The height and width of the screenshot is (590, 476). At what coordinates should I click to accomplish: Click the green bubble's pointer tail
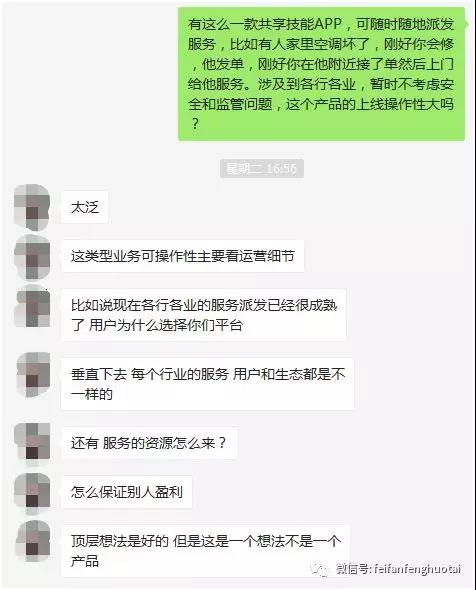pyautogui.click(x=467, y=24)
